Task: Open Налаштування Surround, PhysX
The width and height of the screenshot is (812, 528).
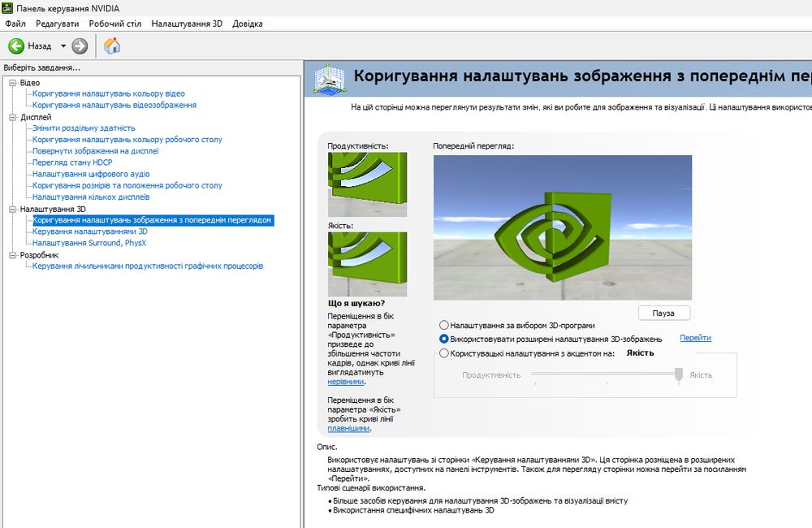Action: pos(89,243)
